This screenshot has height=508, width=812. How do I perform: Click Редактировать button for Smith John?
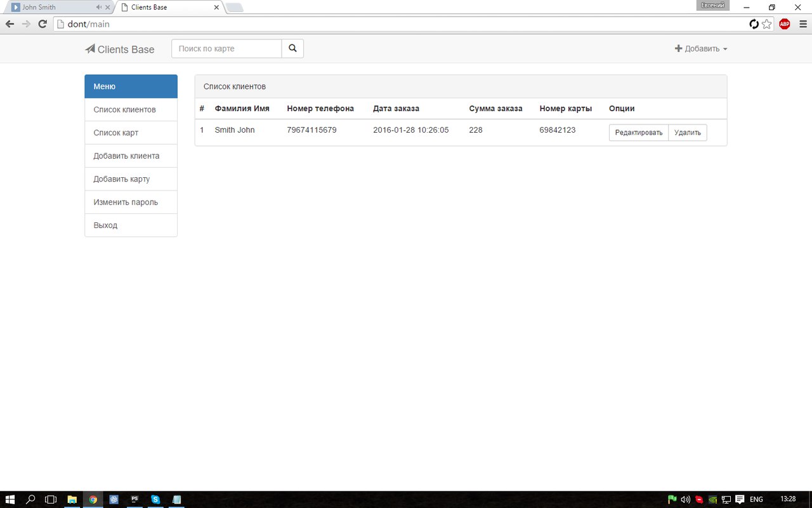(639, 133)
